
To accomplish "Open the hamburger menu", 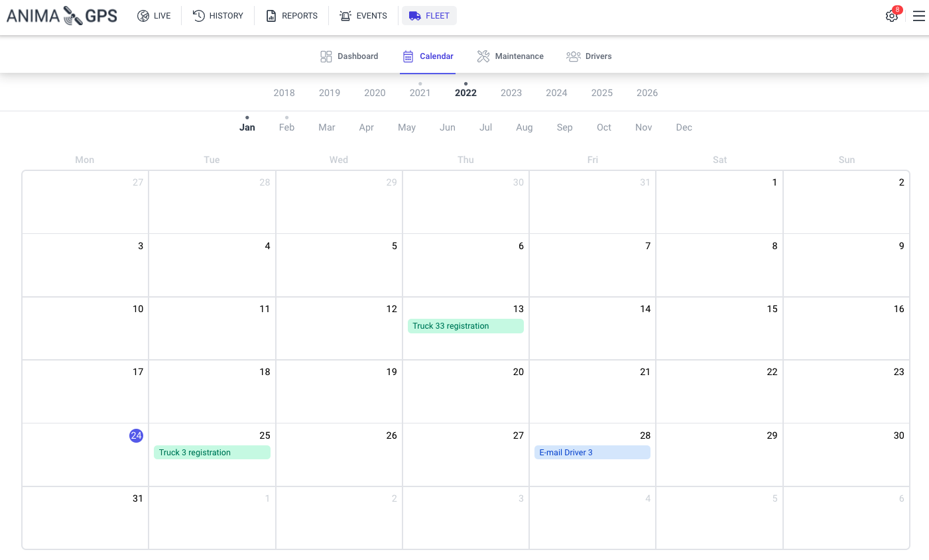I will pos(919,16).
